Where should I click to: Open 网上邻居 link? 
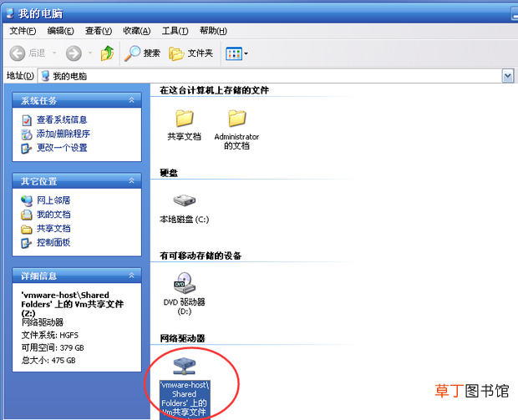pyautogui.click(x=53, y=200)
